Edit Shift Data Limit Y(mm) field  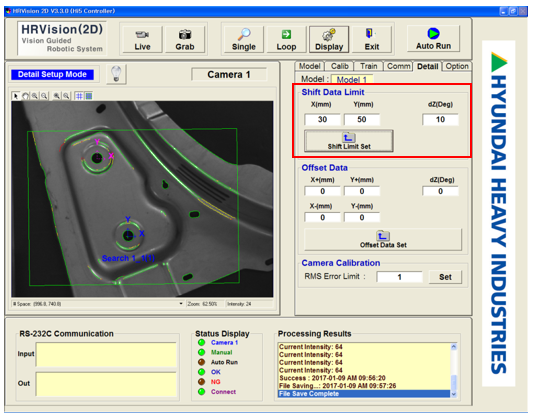[x=362, y=120]
